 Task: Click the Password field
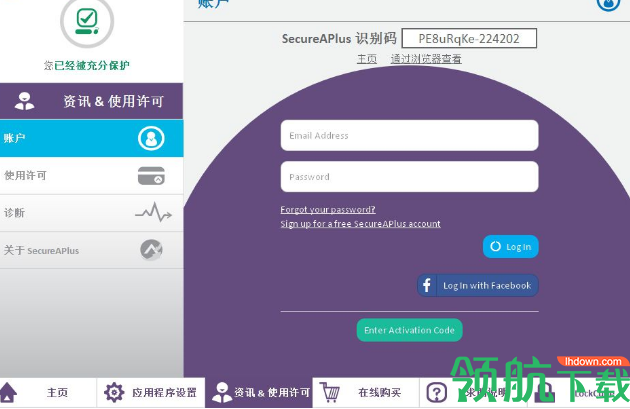pos(409,177)
